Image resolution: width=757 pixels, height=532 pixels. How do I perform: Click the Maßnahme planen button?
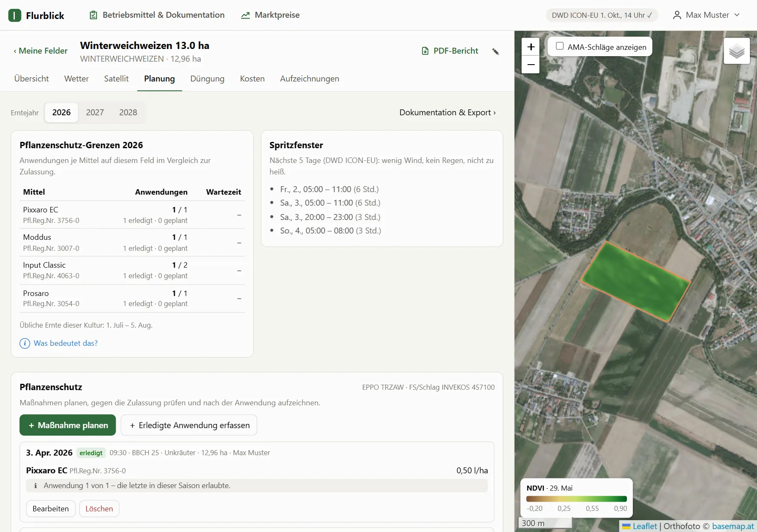point(68,425)
